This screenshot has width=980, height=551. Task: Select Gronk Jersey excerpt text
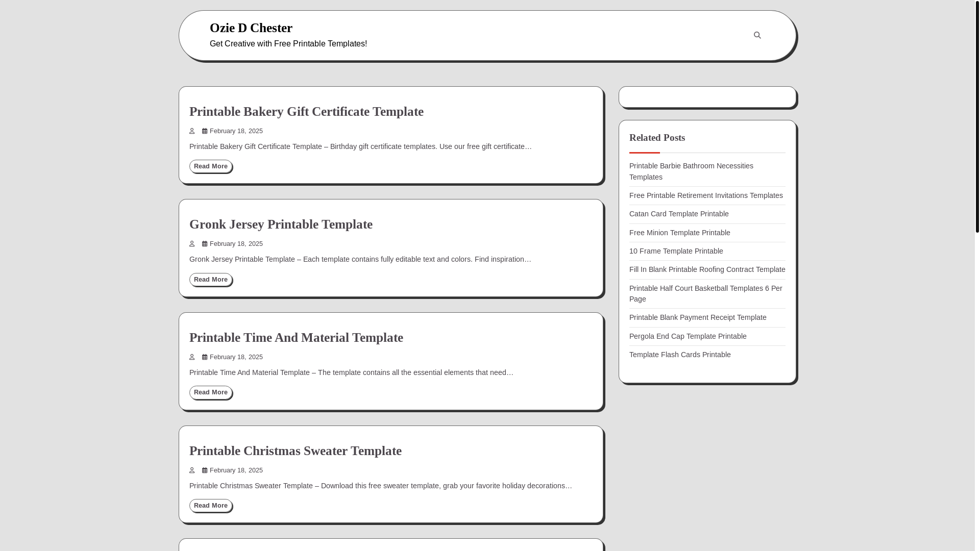[360, 259]
